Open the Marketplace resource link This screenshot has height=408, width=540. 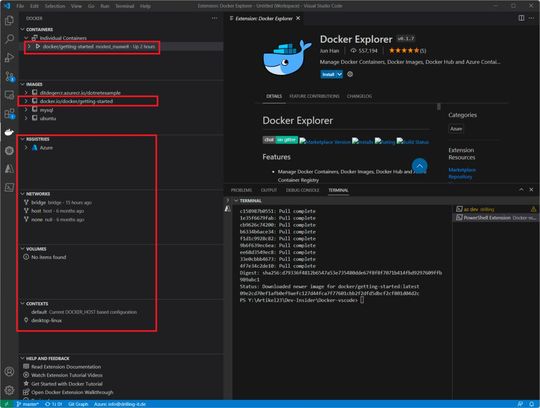click(x=462, y=170)
